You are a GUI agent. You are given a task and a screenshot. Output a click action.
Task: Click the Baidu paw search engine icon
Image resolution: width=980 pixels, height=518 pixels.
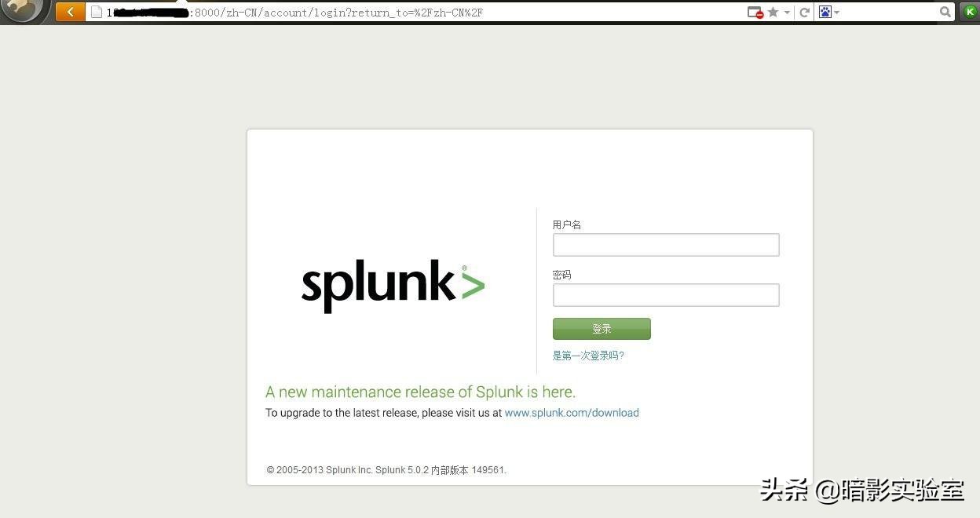[825, 12]
